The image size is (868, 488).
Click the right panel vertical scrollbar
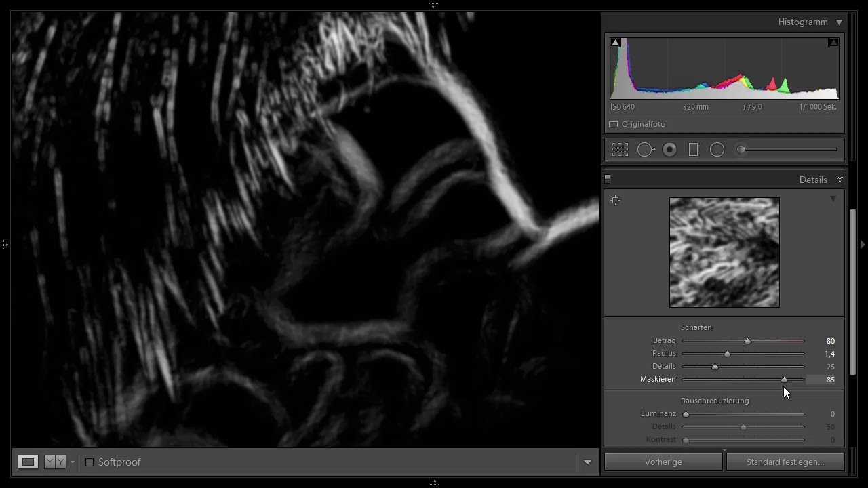pyautogui.click(x=852, y=291)
